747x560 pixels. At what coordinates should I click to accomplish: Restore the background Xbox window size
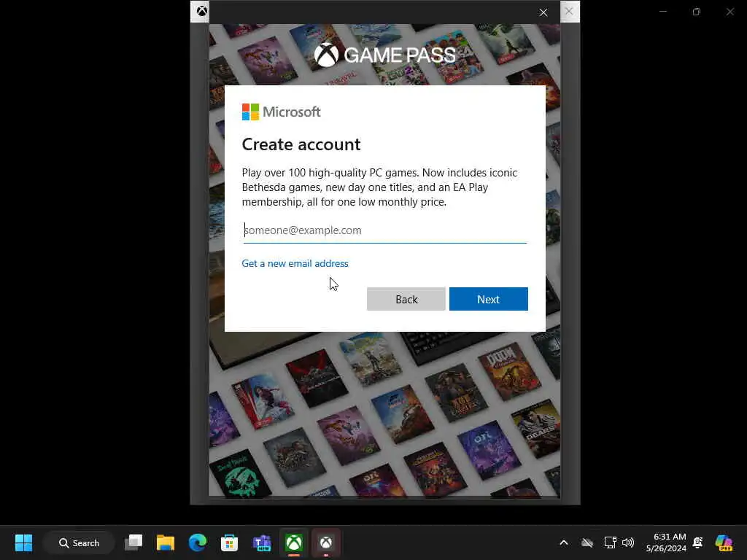(697, 12)
